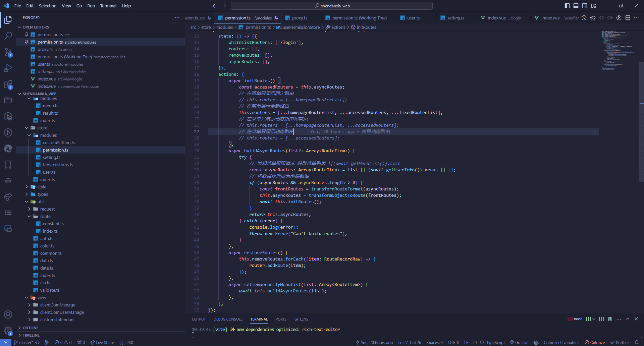Open editor More Actions ellipsis
The height and width of the screenshot is (346, 644).
(636, 18)
